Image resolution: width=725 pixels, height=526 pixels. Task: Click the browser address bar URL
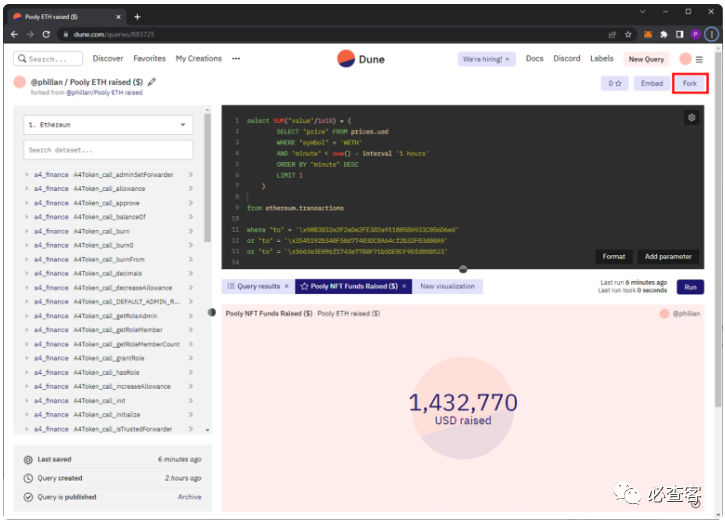tap(114, 34)
